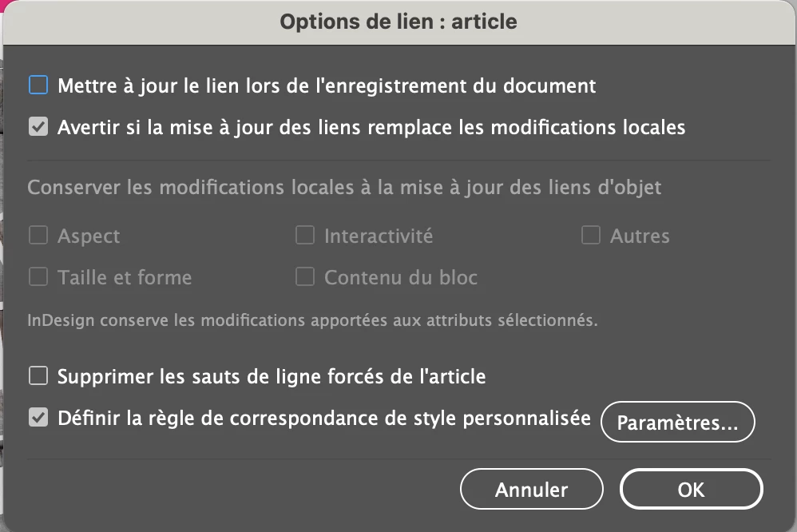
Task: Tick the Aspect checkbox
Action: point(38,236)
